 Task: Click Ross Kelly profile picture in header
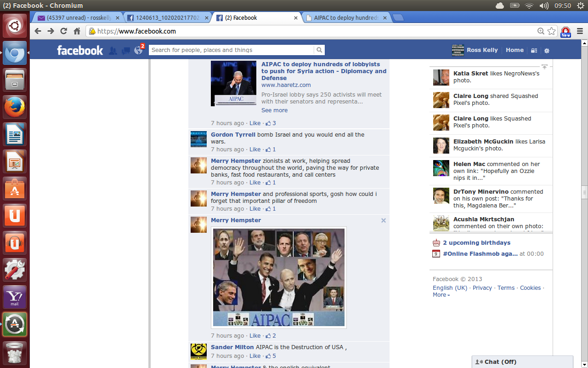pyautogui.click(x=458, y=50)
